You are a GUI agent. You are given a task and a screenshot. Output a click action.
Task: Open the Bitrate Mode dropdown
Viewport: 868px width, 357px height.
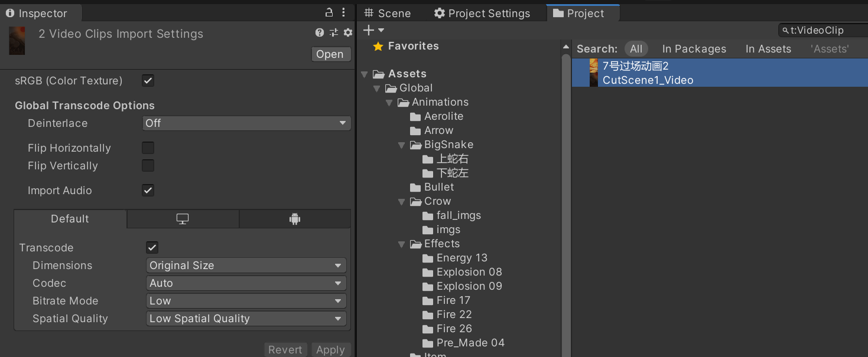coord(246,301)
